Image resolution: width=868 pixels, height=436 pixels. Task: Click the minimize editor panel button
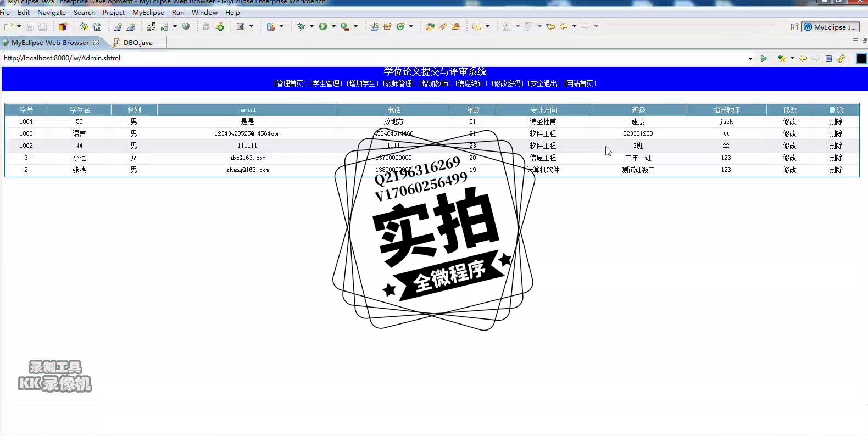pyautogui.click(x=855, y=40)
